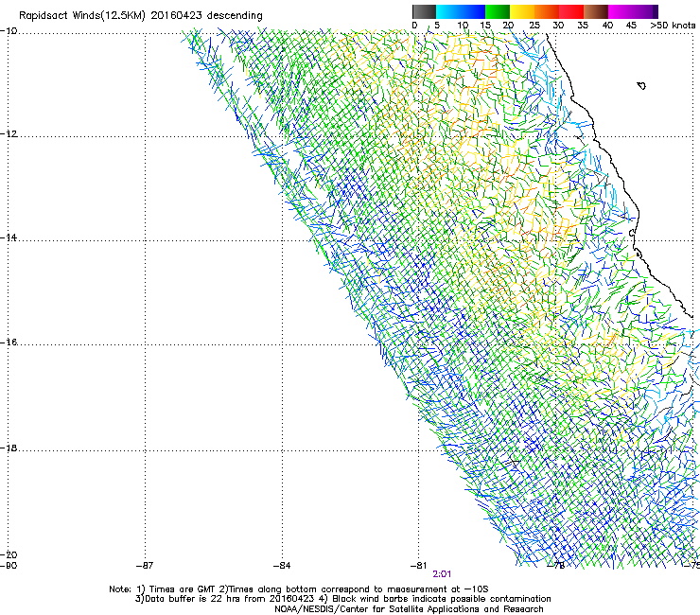Select the gray 0-5 knots legend color
700x615 pixels.
point(424,11)
